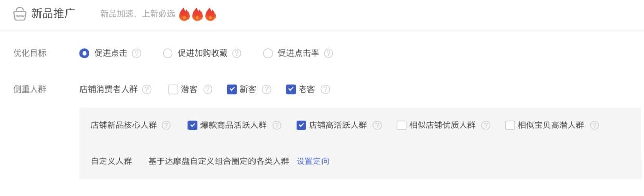Viewport: 644px width, 196px height.
Task: Open help icon beside 新客
Action: click(x=266, y=89)
